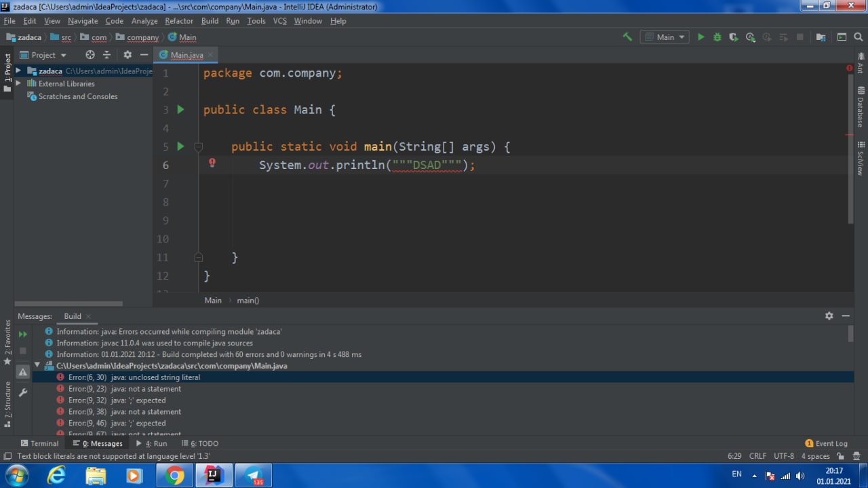Open the Project view dropdown
The image size is (868, 488).
point(43,55)
